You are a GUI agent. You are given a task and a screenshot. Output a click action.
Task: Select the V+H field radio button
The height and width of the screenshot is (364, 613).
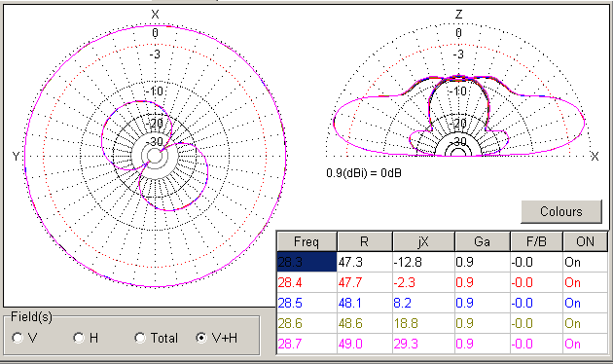pos(201,338)
